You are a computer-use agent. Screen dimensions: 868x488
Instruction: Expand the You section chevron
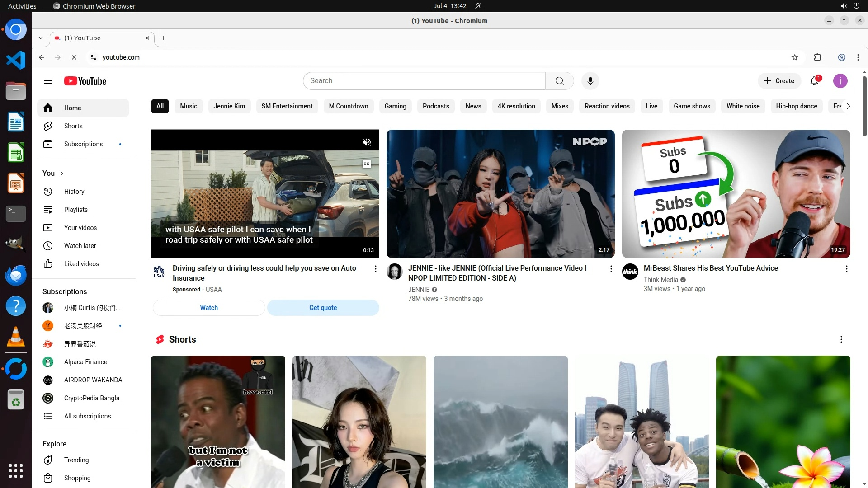[x=62, y=174]
